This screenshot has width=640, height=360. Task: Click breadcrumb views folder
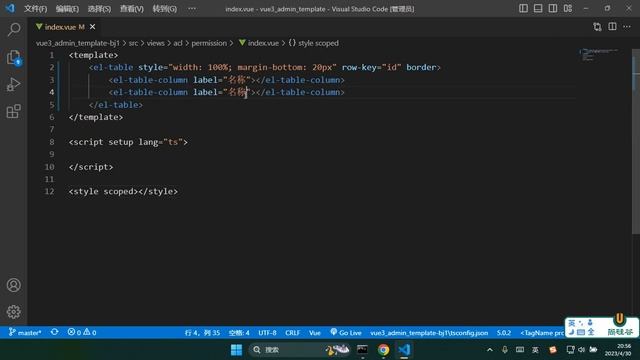point(156,43)
